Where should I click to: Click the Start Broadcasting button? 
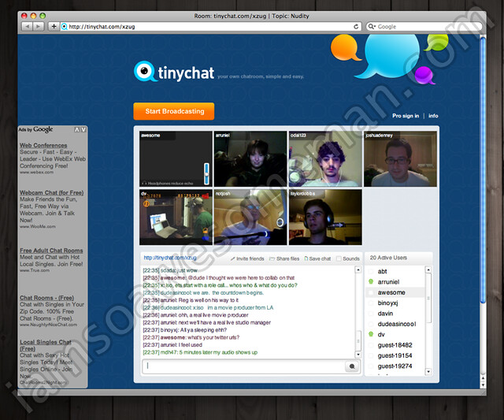[x=174, y=111]
